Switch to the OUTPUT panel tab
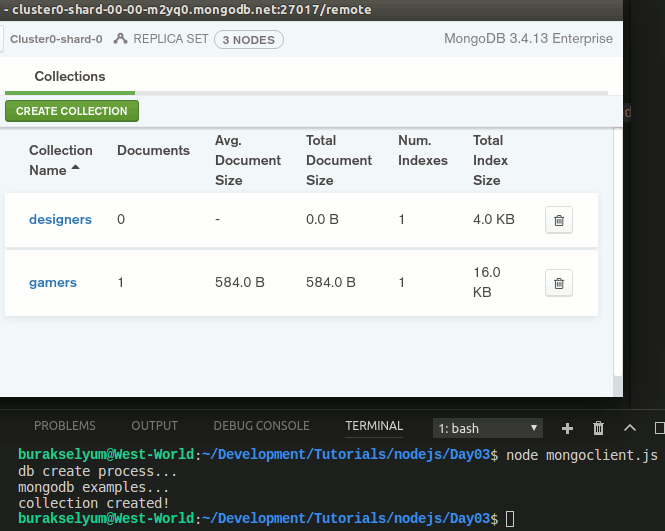The image size is (665, 531). (x=154, y=426)
